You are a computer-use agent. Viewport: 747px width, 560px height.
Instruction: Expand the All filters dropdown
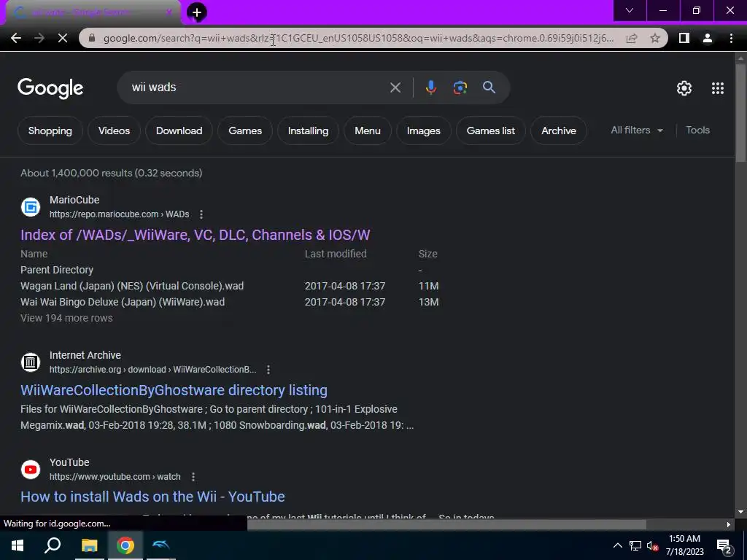pyautogui.click(x=637, y=130)
